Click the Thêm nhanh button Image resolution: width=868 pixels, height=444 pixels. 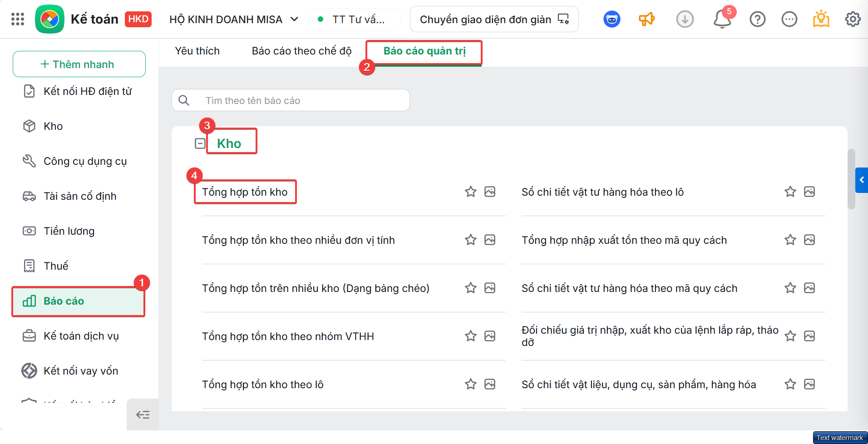[x=79, y=64]
